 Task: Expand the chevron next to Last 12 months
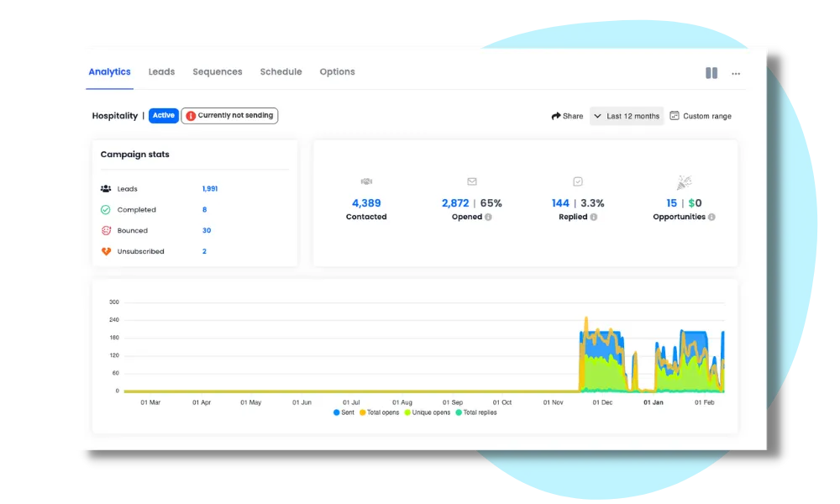(x=597, y=116)
